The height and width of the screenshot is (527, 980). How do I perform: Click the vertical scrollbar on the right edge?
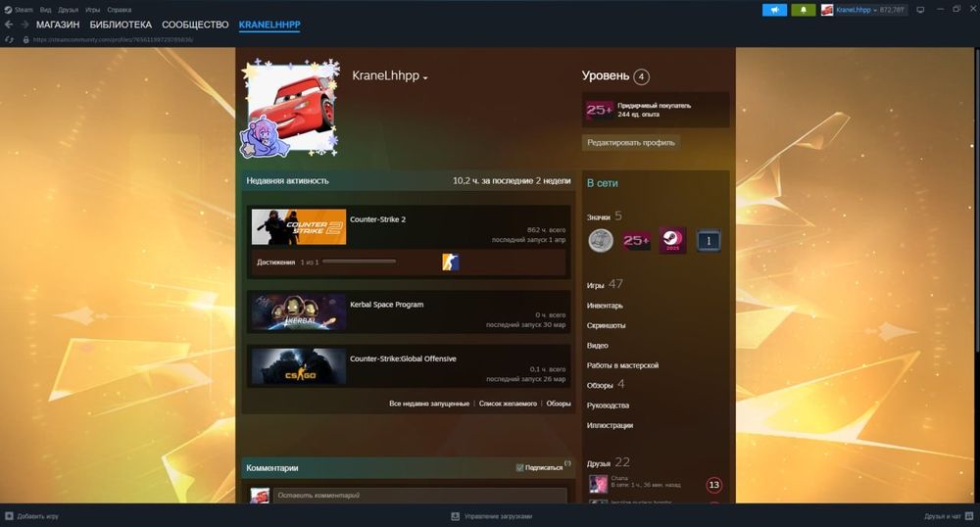tap(977, 201)
